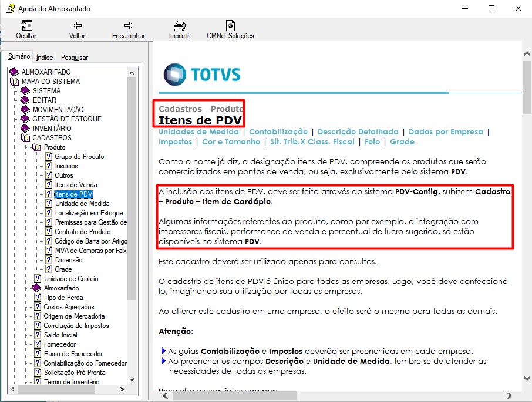Screen dimensions: 532x402
Task: Click the topic icon beside Grupo de Produto
Action: (x=49, y=157)
